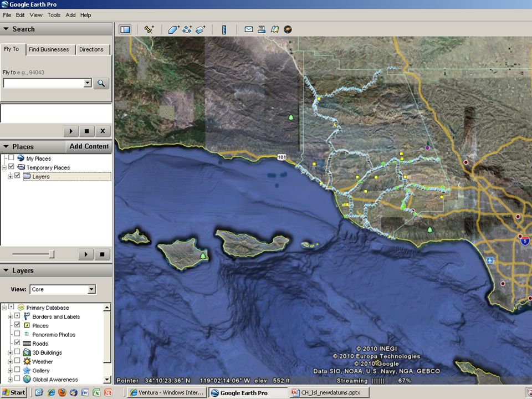
Task: Clear search results with the X button
Action: coord(103,131)
